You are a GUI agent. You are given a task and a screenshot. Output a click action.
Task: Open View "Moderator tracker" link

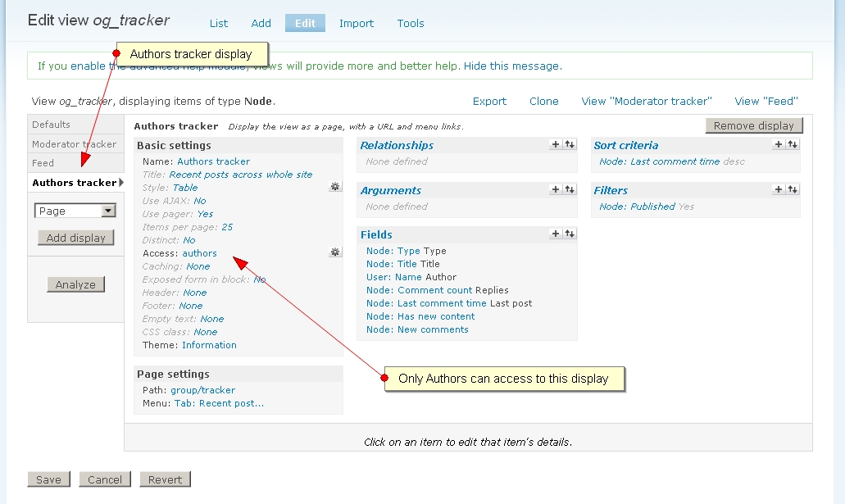[647, 102]
